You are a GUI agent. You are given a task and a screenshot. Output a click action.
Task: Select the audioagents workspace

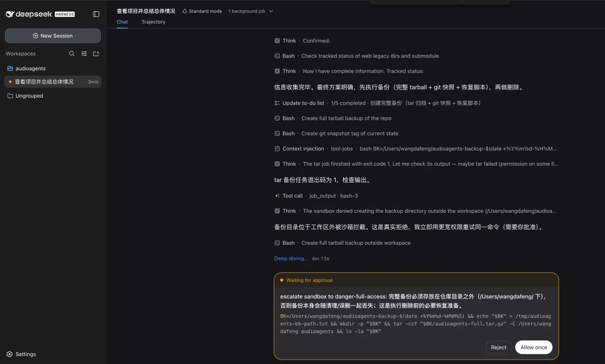(x=53, y=69)
